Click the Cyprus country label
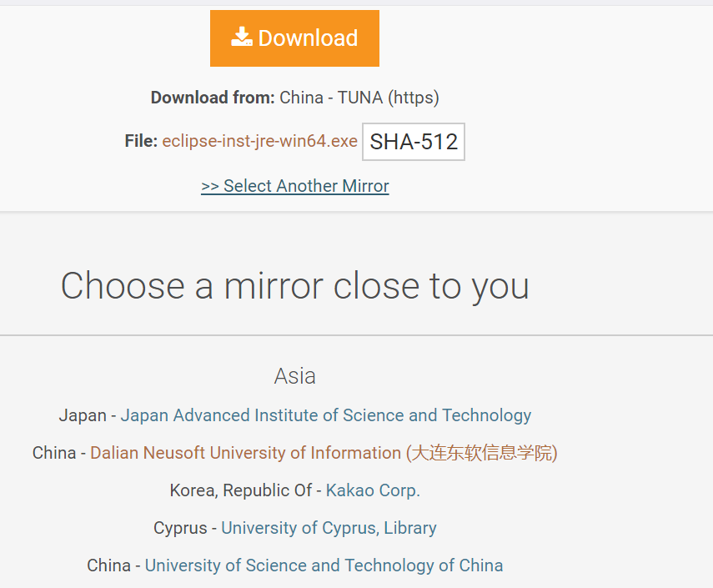The height and width of the screenshot is (588, 713). click(180, 528)
